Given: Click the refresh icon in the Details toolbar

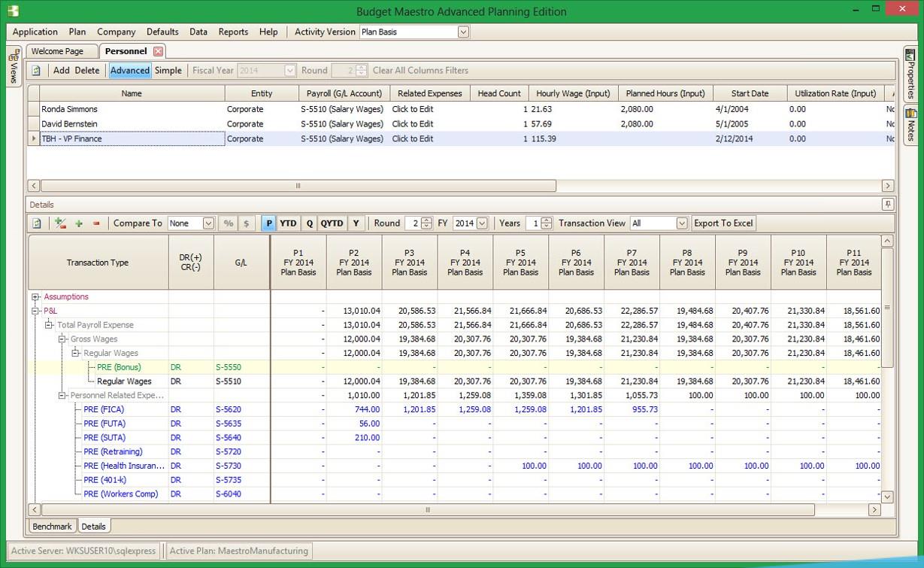Looking at the screenshot, I should coord(36,223).
